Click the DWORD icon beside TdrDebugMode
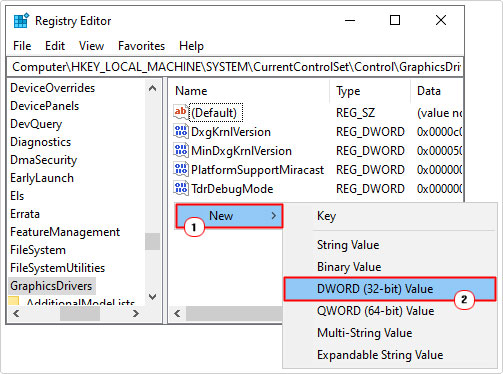The height and width of the screenshot is (374, 503). coord(181,188)
